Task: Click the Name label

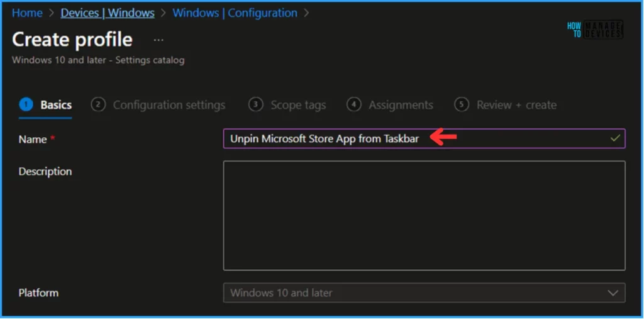Action: [x=33, y=139]
